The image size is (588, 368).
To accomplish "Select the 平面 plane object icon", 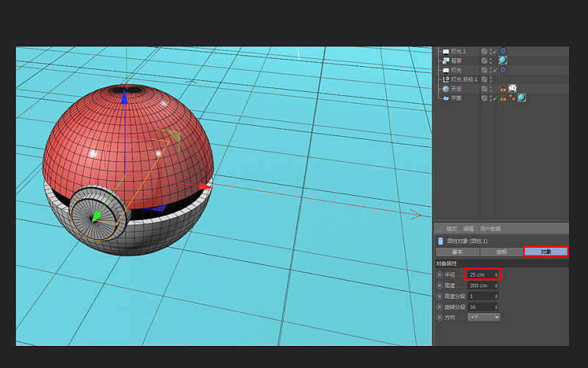I will coord(445,97).
